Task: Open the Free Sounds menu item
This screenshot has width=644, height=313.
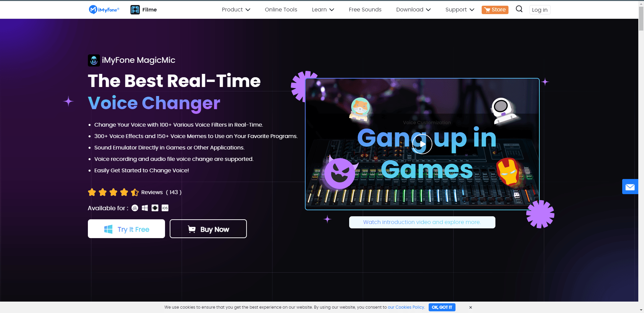Action: coord(365,10)
